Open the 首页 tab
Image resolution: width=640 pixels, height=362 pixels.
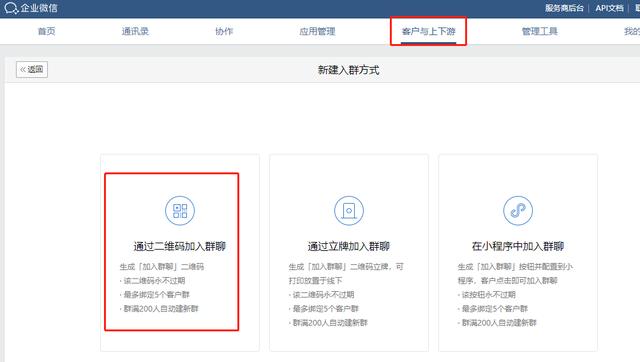47,31
